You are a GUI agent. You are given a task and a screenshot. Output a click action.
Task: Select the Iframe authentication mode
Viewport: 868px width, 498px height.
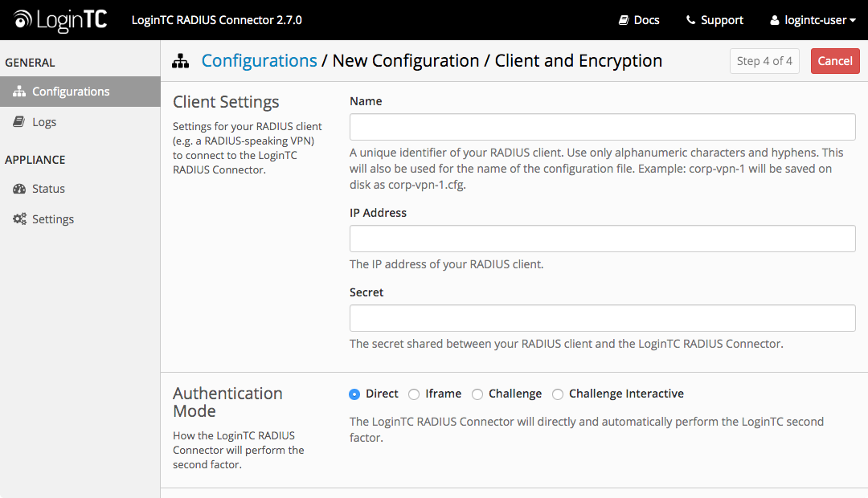point(414,394)
